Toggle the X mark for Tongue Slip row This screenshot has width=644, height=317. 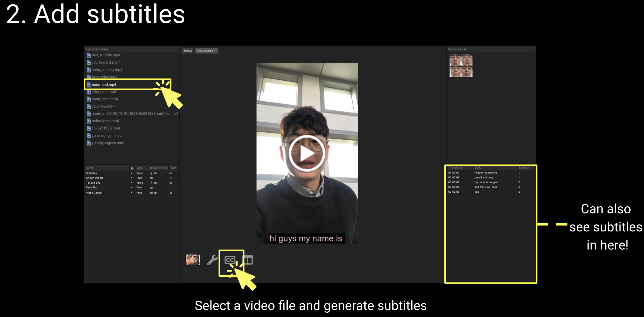coord(131,183)
